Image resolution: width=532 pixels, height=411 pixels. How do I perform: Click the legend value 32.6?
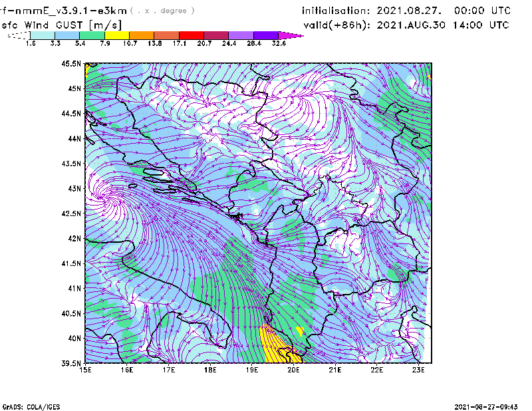(x=279, y=43)
